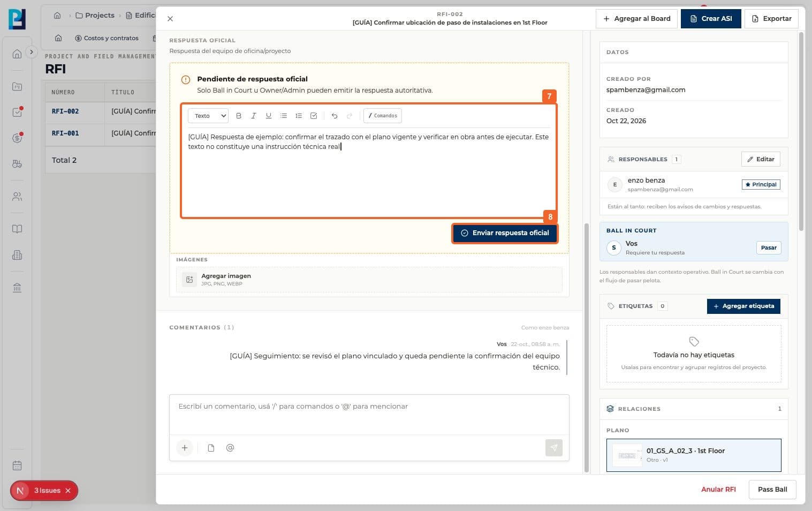Select the Costos y contratos tab
This screenshot has width=812, height=511.
click(x=107, y=38)
